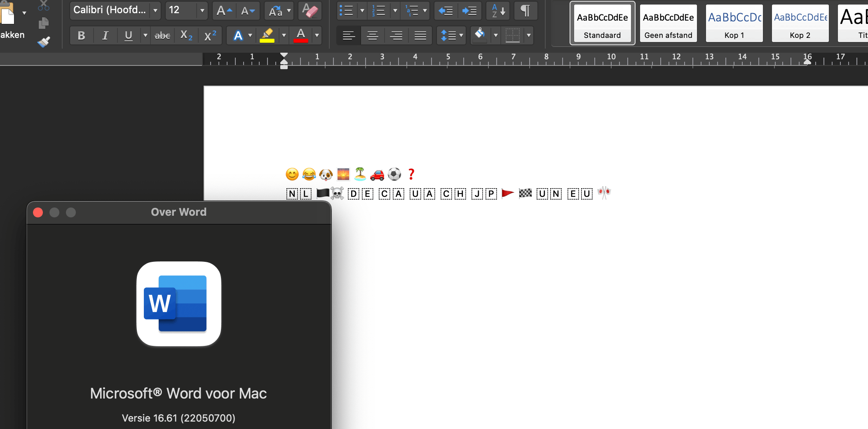The width and height of the screenshot is (868, 429).
Task: Open the font size dropdown
Action: click(202, 10)
